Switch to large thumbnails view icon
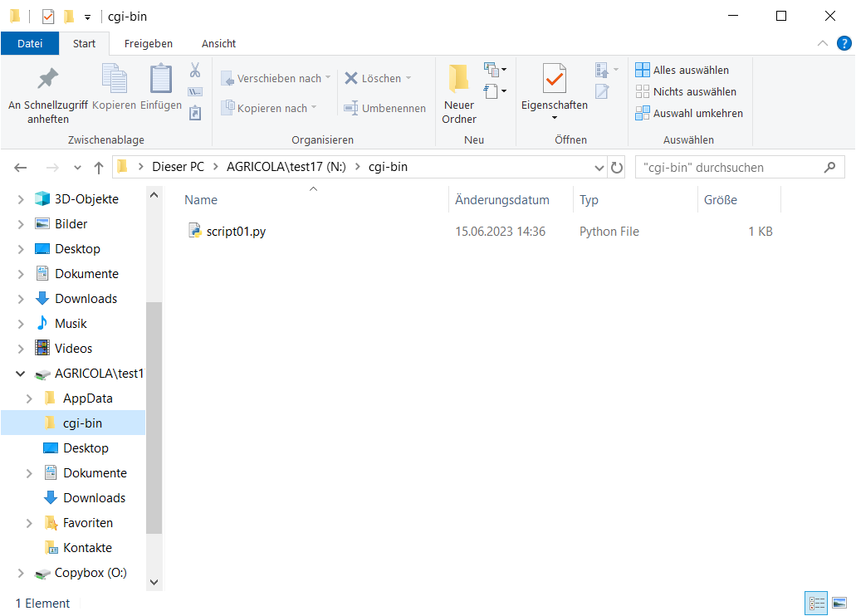 tap(839, 603)
